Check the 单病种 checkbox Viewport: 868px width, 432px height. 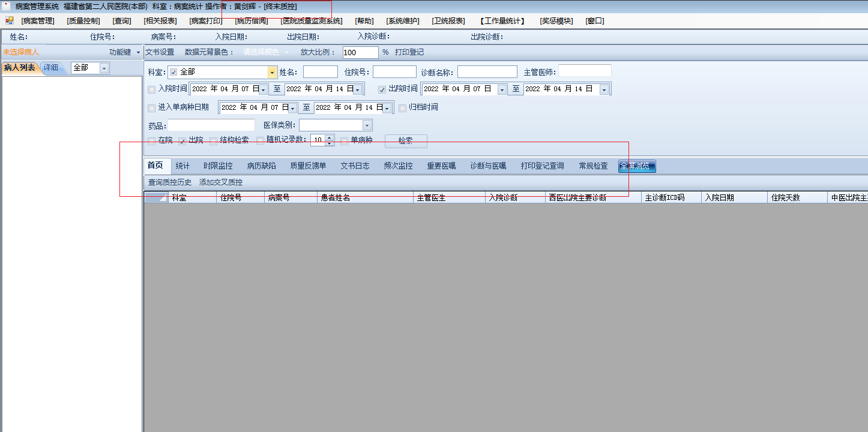pyautogui.click(x=344, y=141)
